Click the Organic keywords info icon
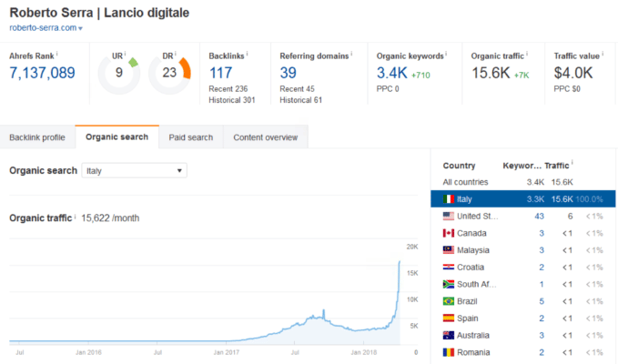Screen dimensions: 618x364 (x=446, y=54)
